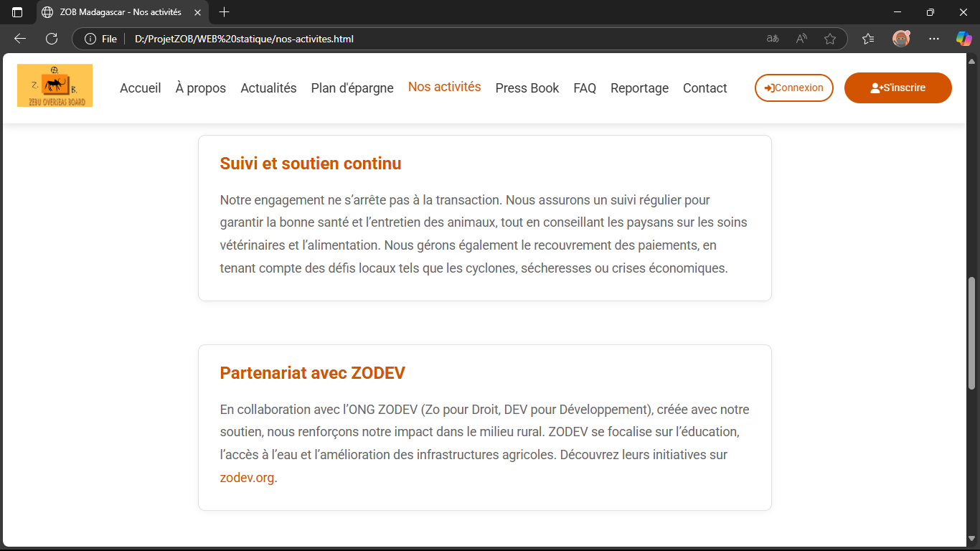Open the Favorites list icon

868,39
